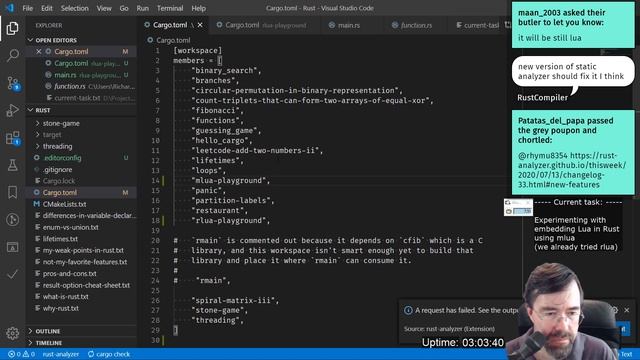640x360 pixels.
Task: Click the cargo check status item
Action: 109,354
